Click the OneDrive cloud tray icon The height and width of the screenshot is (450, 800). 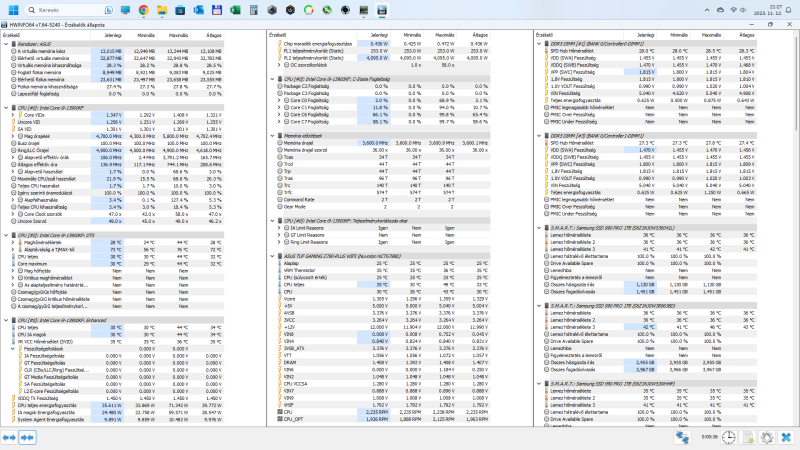720,10
